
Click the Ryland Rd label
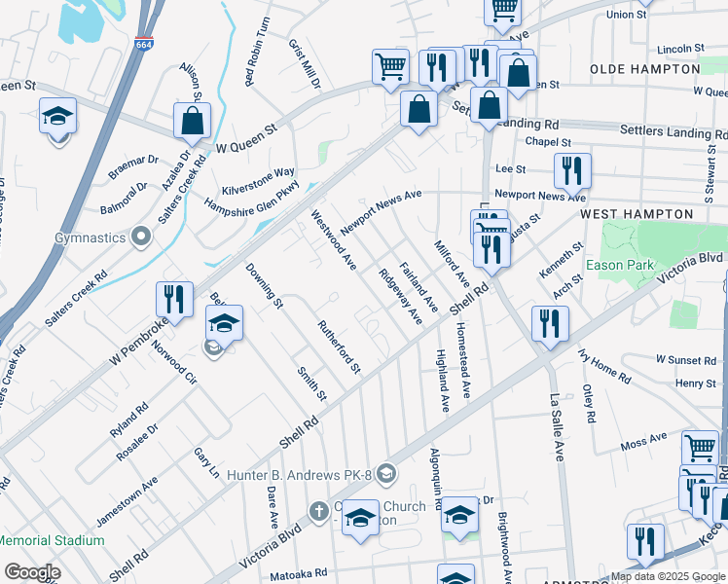(129, 420)
